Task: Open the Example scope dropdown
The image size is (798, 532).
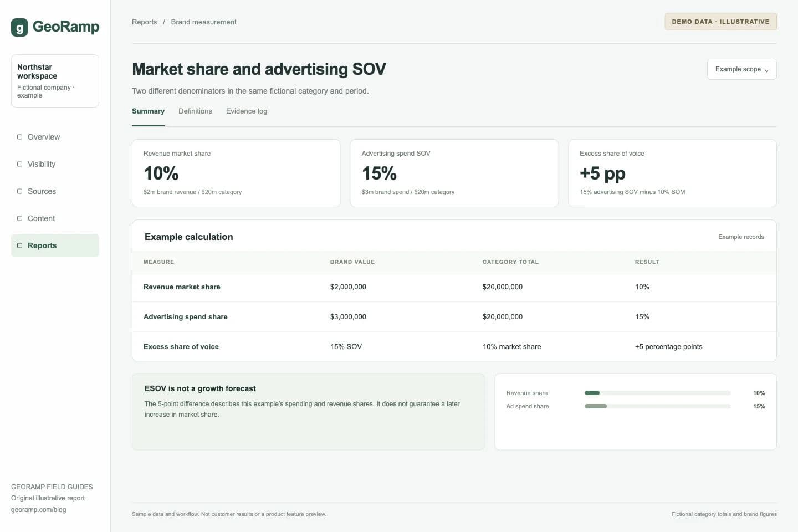Action: coord(741,69)
